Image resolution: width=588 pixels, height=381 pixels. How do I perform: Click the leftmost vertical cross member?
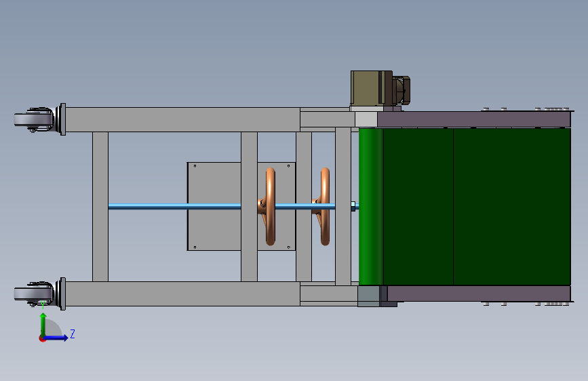[100, 207]
